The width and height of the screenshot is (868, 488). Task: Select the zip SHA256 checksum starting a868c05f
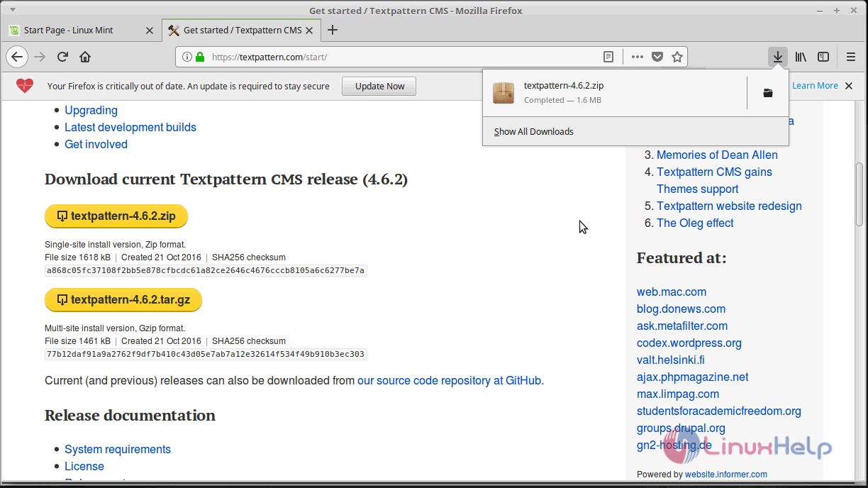click(206, 270)
